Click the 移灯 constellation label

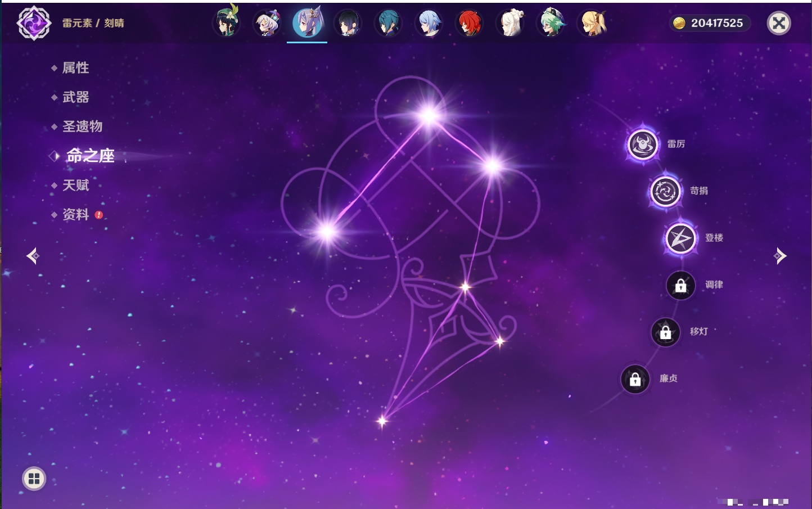699,331
